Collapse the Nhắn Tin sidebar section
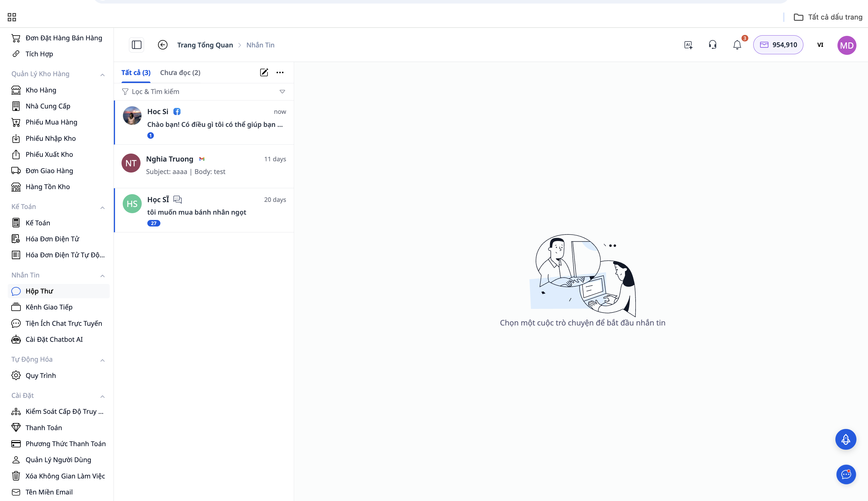Screen dimensions: 868x501 [102, 276]
